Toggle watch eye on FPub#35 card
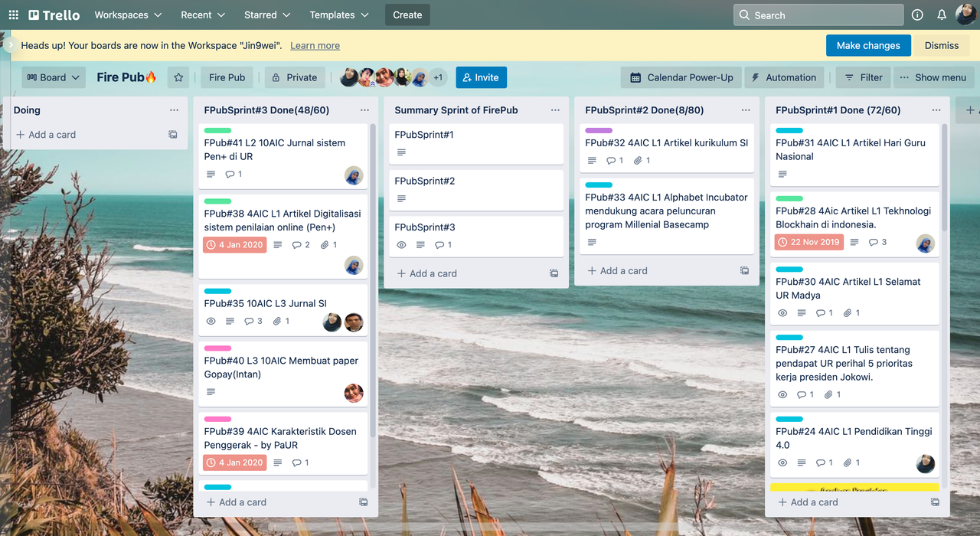This screenshot has width=980, height=536. [211, 322]
